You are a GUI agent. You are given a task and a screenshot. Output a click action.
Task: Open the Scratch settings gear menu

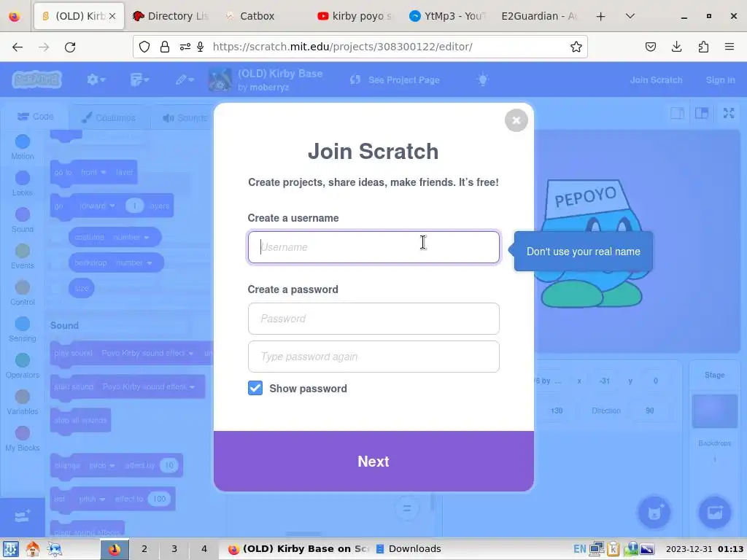[x=96, y=79]
